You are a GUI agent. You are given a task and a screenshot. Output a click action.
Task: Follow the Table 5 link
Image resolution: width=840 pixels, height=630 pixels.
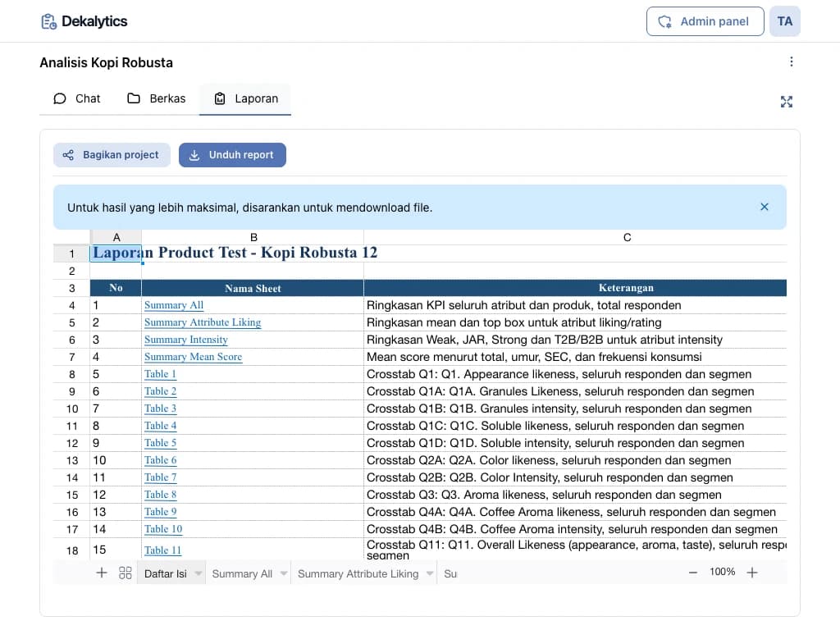[x=160, y=442]
